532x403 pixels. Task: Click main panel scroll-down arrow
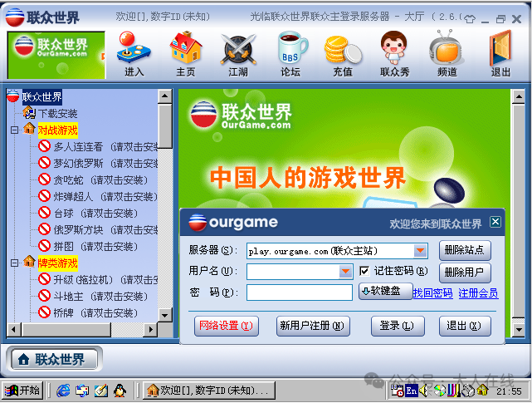[519, 329]
